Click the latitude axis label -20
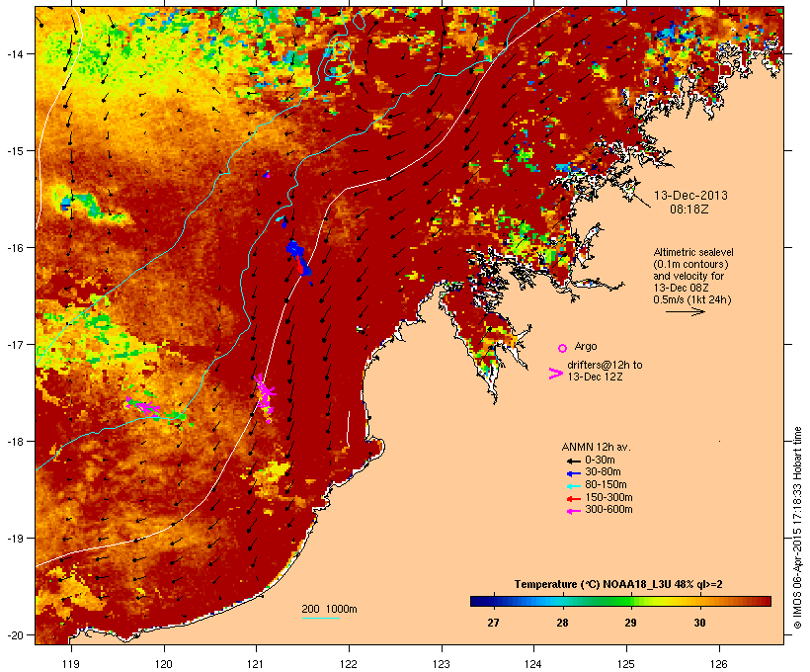This screenshot has width=810, height=672. tap(15, 635)
